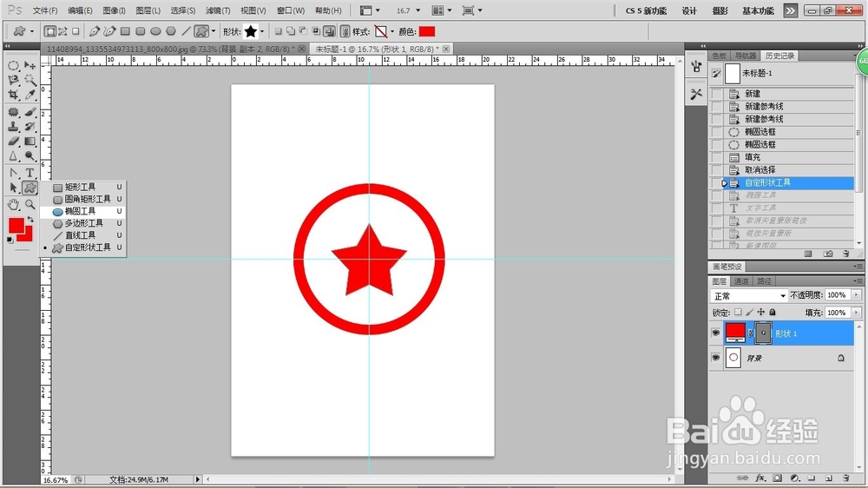Reset default foreground/background colors
This screenshot has width=868, height=488.
[x=10, y=240]
